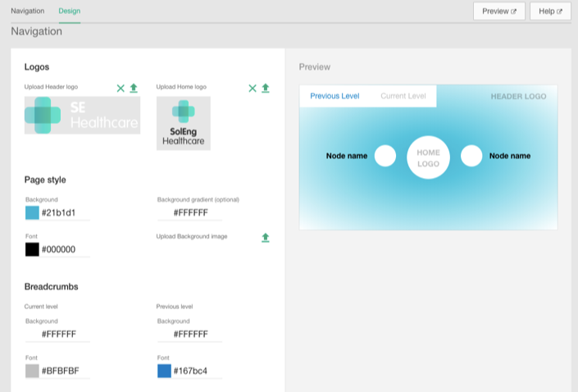The image size is (578, 392).
Task: Click the white node circle right of HOME LOGO
Action: pyautogui.click(x=471, y=156)
